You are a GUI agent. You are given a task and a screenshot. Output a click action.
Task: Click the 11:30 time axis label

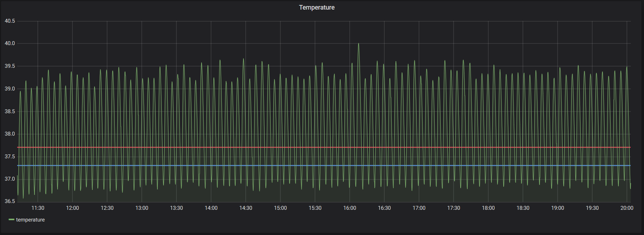tap(38, 208)
